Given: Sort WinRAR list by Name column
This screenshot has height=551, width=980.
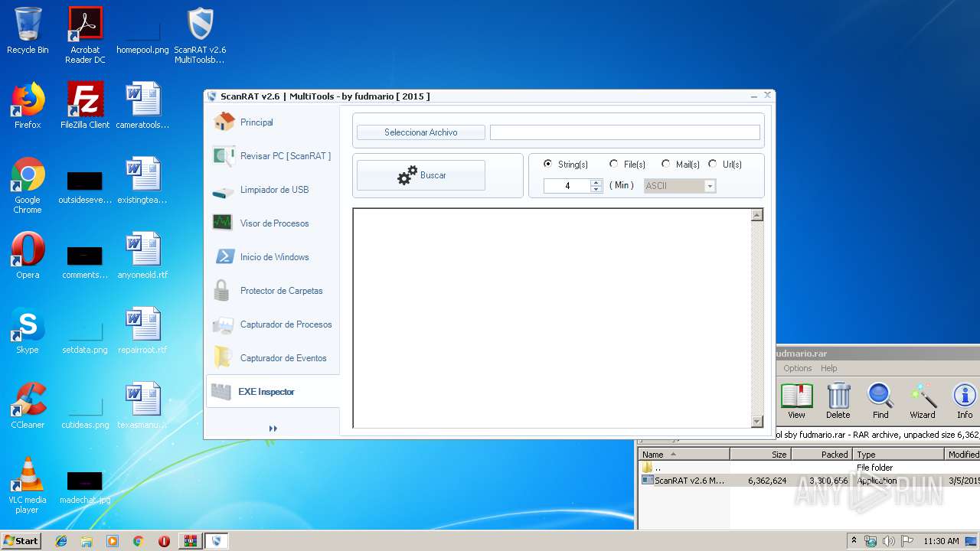Looking at the screenshot, I should click(x=684, y=455).
